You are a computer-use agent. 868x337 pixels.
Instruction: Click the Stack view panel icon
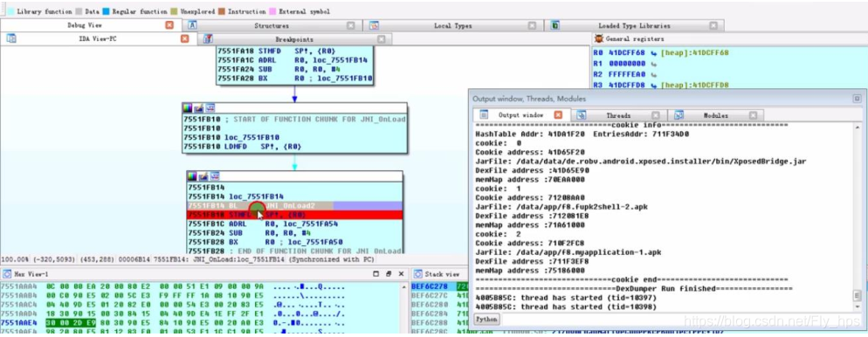pyautogui.click(x=418, y=274)
